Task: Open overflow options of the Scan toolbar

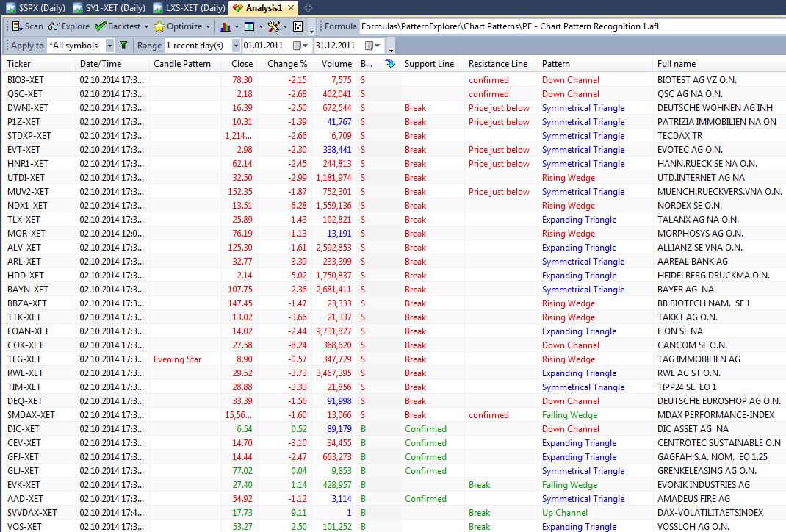Action: click(x=311, y=29)
